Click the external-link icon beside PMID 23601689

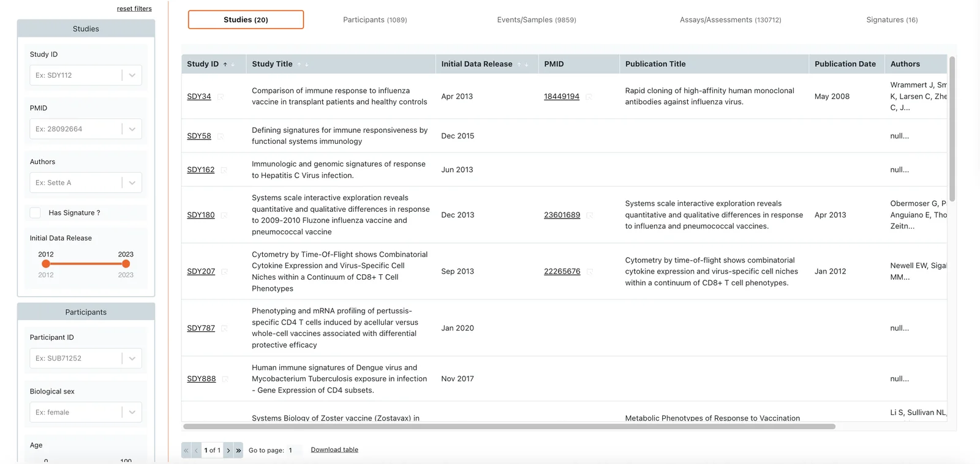(590, 215)
